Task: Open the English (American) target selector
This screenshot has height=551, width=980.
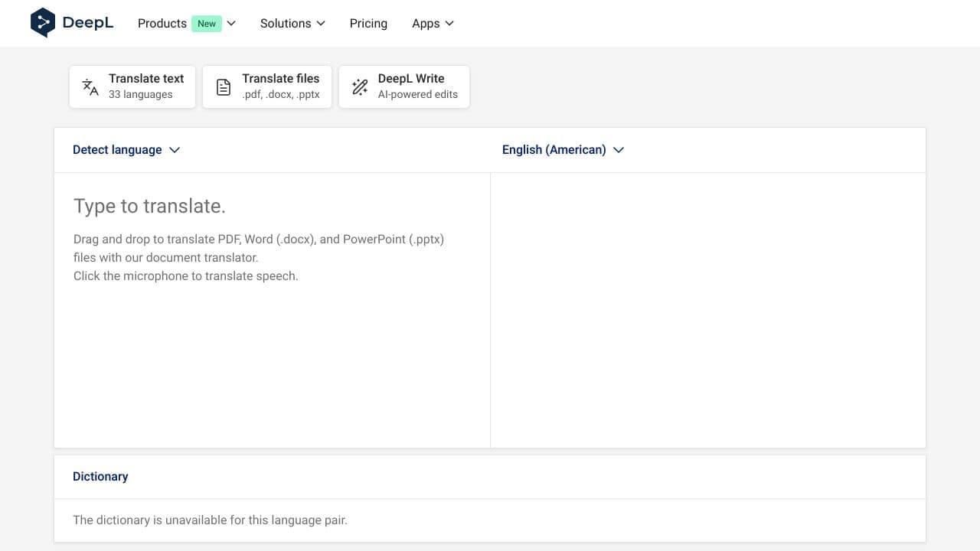Action: pos(563,150)
